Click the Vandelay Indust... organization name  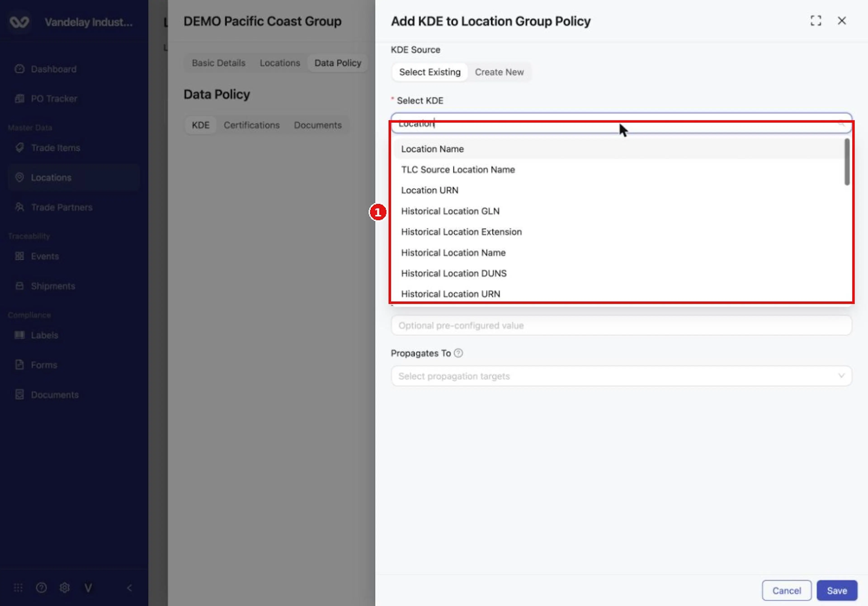(x=89, y=22)
